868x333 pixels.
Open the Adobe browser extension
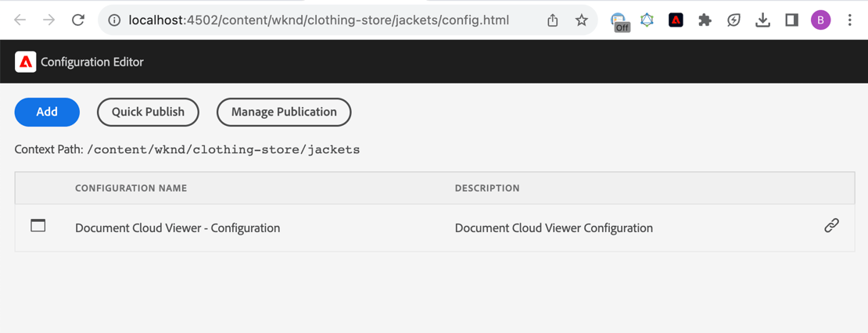click(676, 20)
